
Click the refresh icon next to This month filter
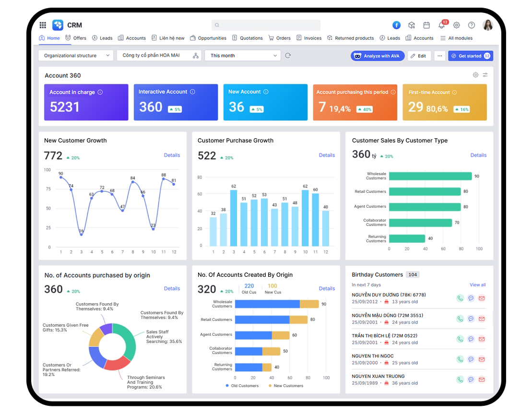tap(287, 55)
